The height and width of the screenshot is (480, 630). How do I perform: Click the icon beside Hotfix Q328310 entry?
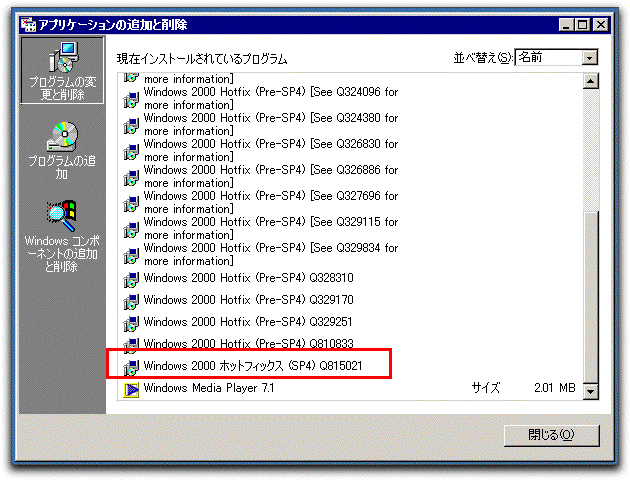pos(131,279)
